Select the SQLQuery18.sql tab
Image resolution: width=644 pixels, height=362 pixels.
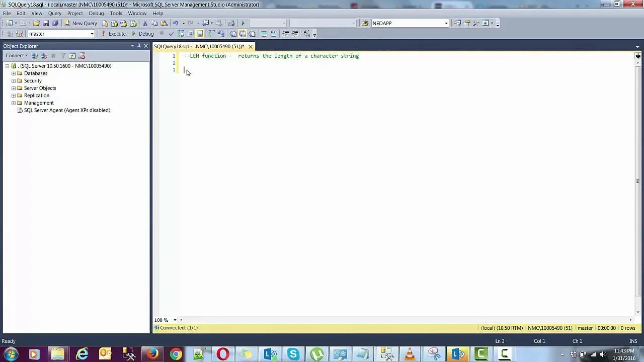(x=199, y=46)
